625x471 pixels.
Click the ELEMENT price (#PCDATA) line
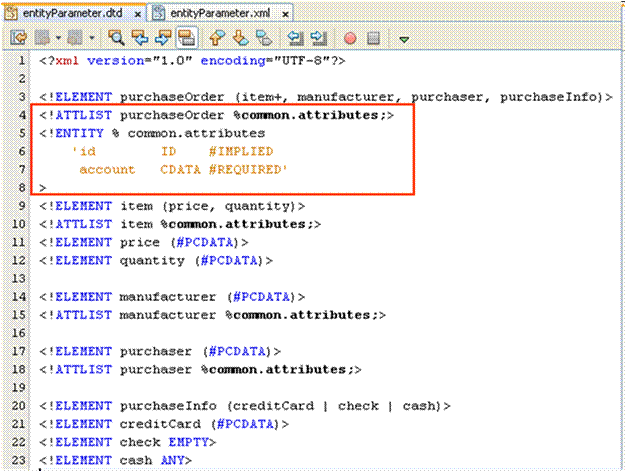[144, 242]
